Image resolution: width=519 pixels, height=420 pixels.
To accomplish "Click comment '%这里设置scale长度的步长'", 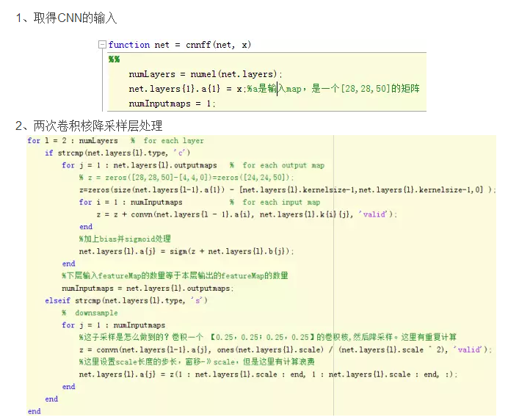I will [x=197, y=362].
